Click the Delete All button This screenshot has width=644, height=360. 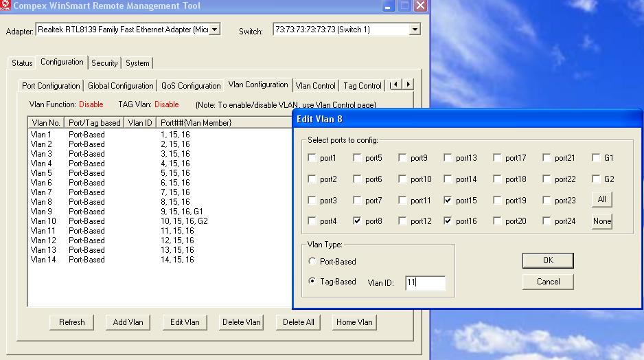298,322
